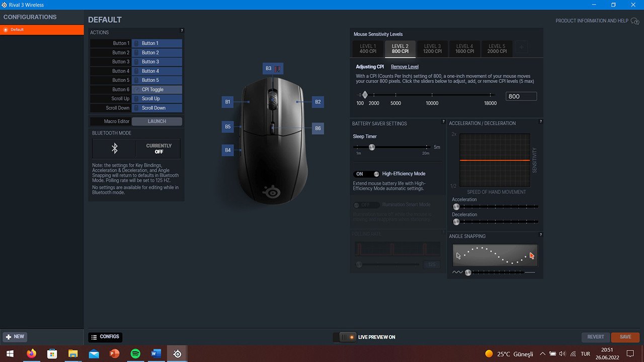Click the SAVE button
Viewport: 644px width, 362px height.
625,337
